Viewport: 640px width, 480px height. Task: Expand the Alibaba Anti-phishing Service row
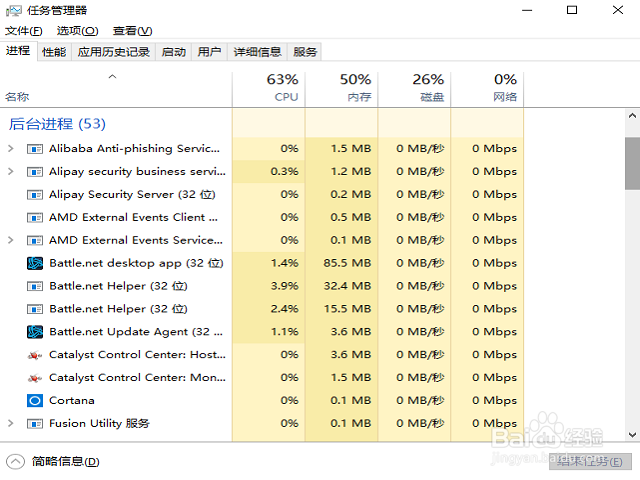click(x=10, y=149)
